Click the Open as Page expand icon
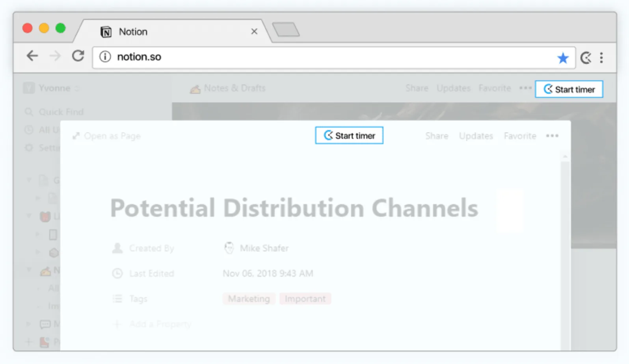 coord(76,136)
